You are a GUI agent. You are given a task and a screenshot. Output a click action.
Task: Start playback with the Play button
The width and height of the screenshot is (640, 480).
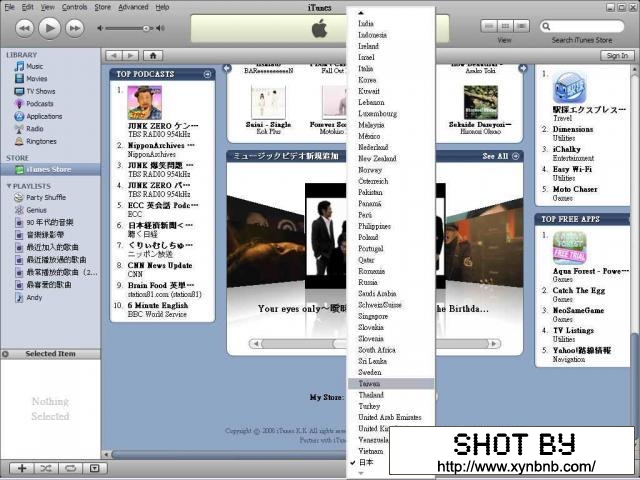point(49,28)
